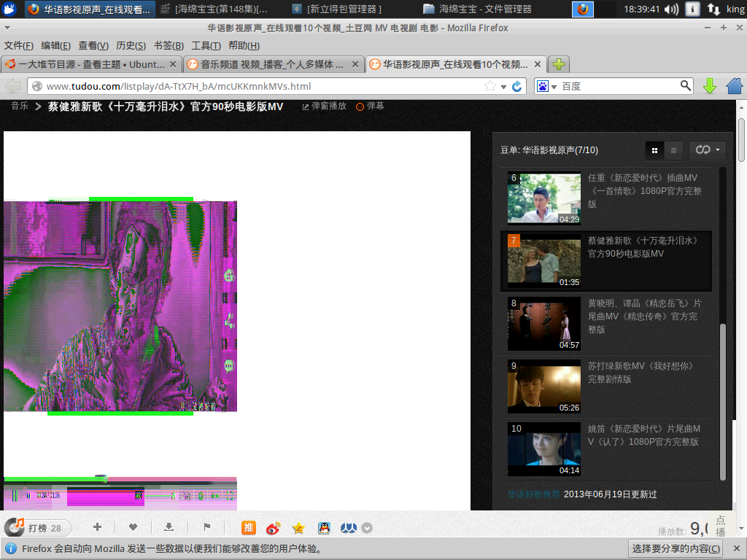Open the 帮助(H) menu
The height and width of the screenshot is (560, 747).
click(244, 46)
